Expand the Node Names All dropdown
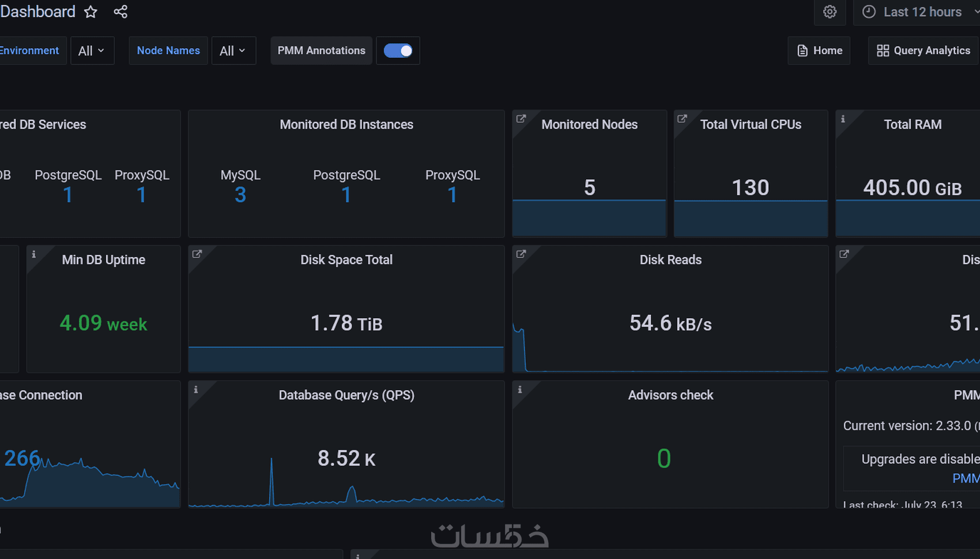980x559 pixels. coord(233,51)
